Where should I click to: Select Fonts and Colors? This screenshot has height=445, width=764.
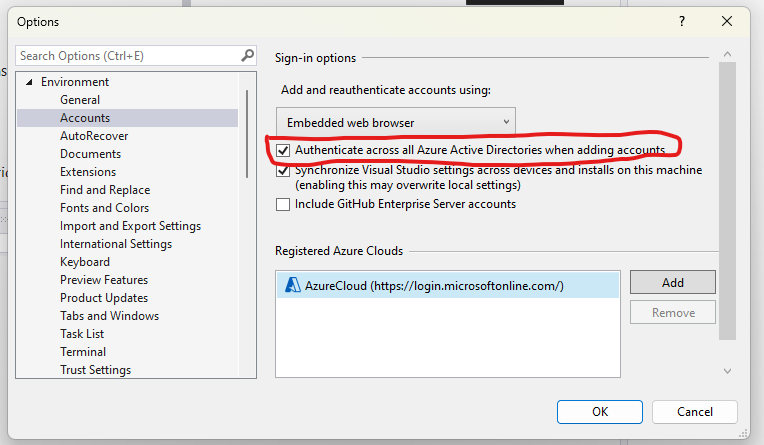[x=104, y=208]
